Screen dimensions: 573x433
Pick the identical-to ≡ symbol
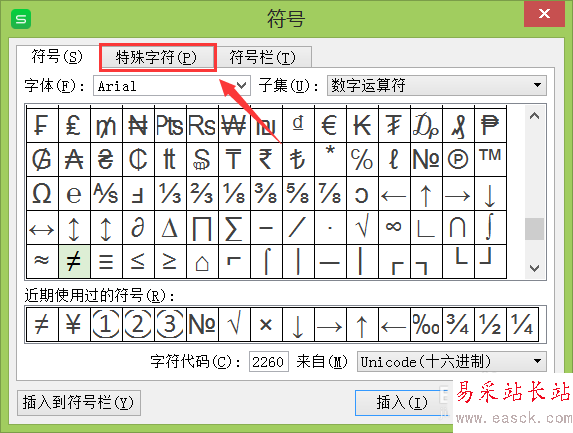coord(106,261)
